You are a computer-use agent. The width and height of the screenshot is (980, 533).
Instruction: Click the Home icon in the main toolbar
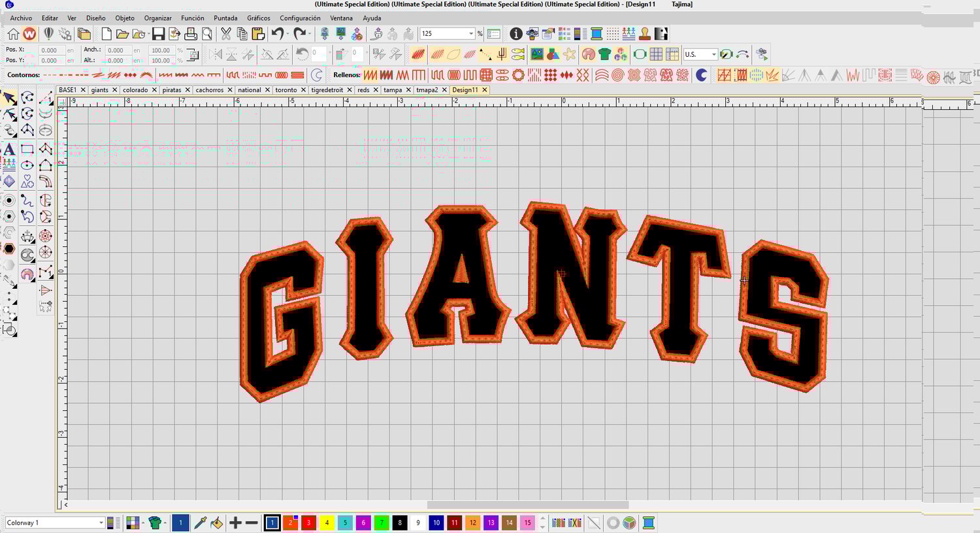coord(13,34)
